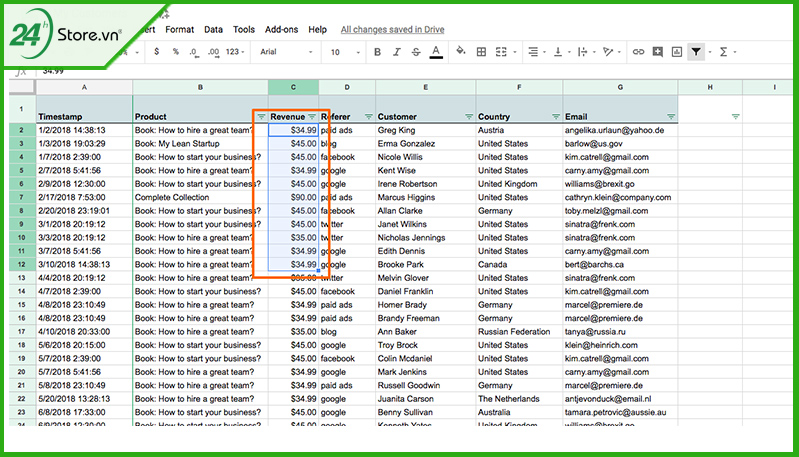This screenshot has width=799, height=457.
Task: Open filter dropdown for Referer column
Action: [368, 117]
